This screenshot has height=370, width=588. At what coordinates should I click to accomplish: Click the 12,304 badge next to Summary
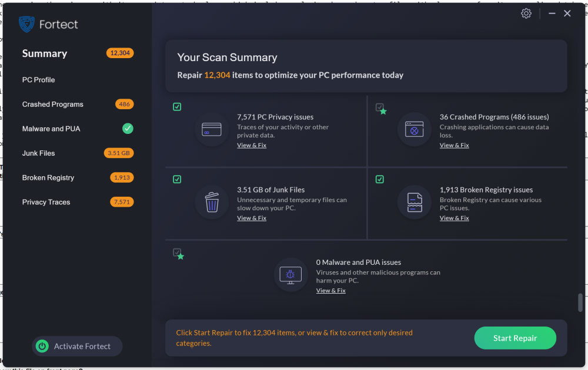[120, 53]
